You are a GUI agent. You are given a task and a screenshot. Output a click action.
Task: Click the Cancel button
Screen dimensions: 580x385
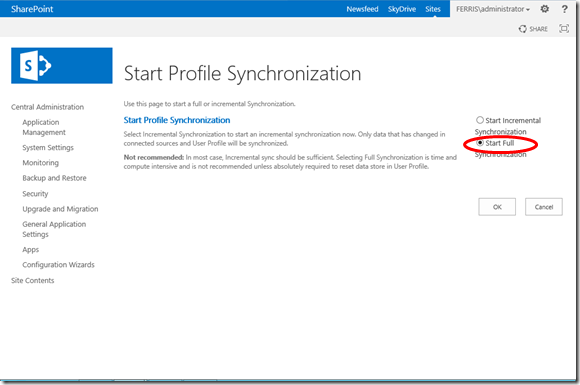544,207
